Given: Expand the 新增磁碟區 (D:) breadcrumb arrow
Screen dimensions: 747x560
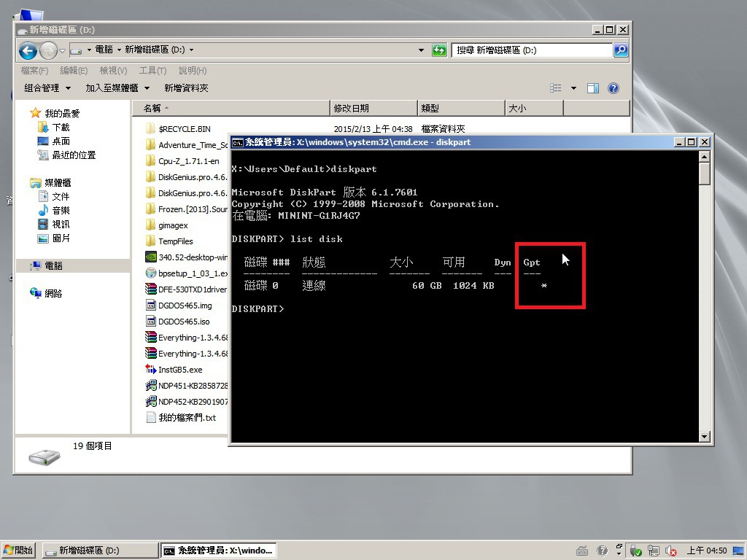Looking at the screenshot, I should click(192, 50).
